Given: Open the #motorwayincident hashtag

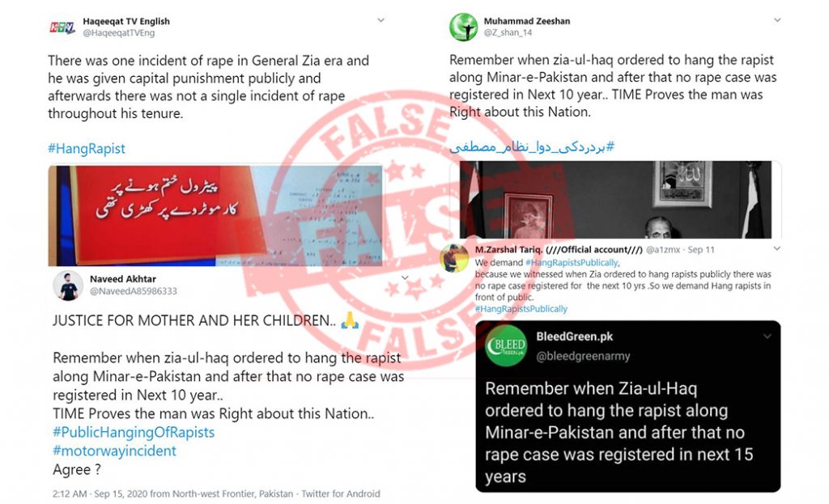Looking at the screenshot, I should [x=114, y=451].
